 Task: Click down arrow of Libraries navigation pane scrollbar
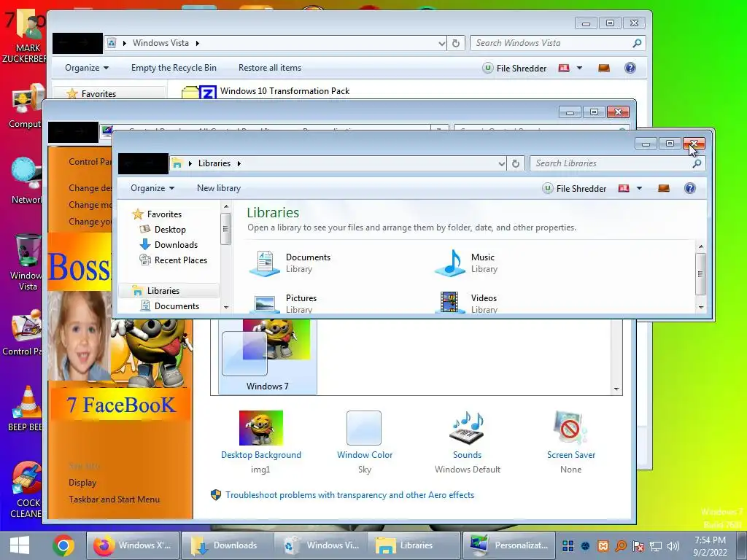[x=226, y=307]
